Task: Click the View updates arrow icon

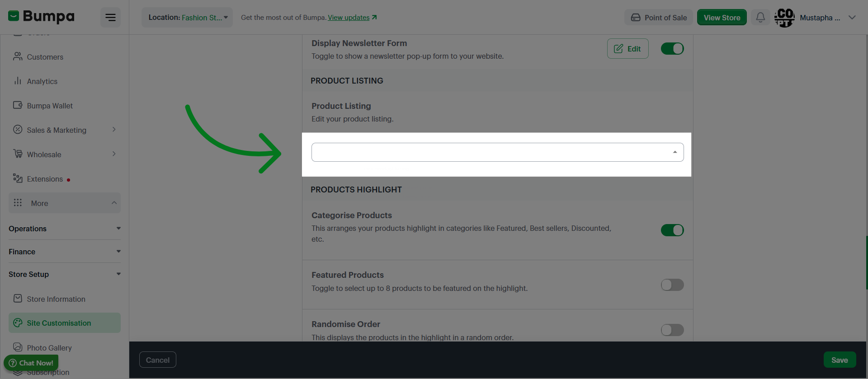Action: pos(374,17)
